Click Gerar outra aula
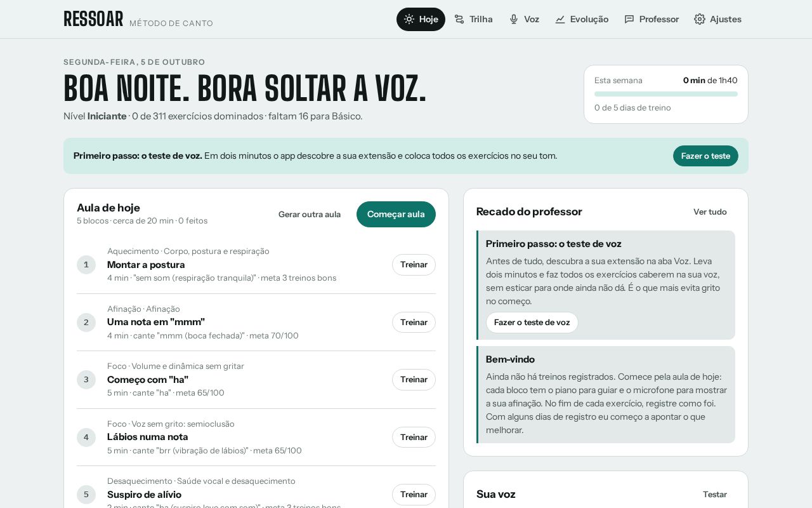 [x=310, y=214]
